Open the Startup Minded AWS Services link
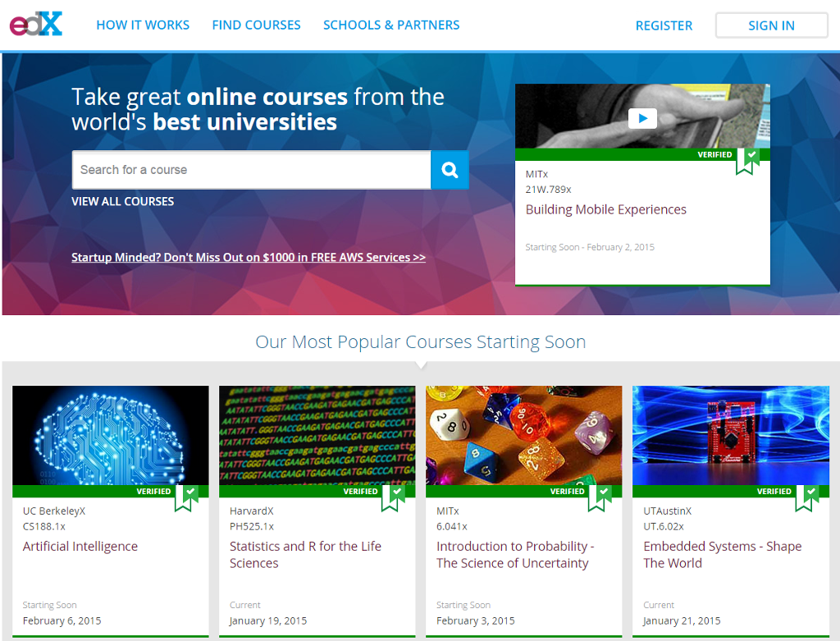This screenshot has height=641, width=840. click(249, 257)
